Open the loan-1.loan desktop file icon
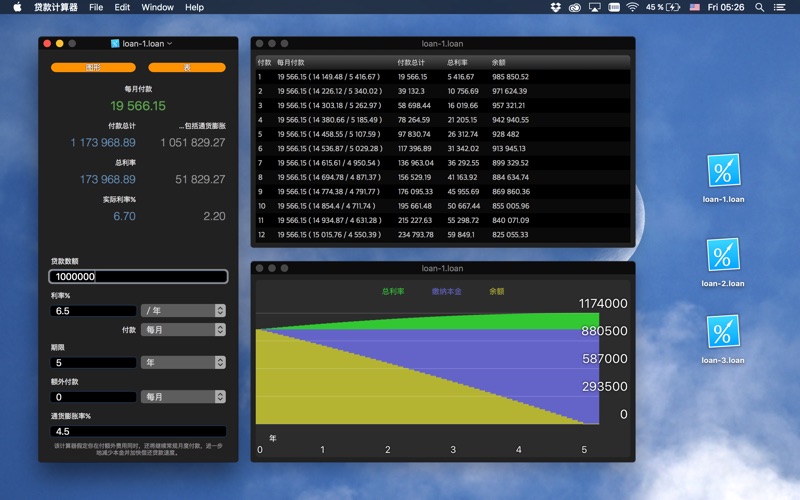This screenshot has height=500, width=800. tap(722, 172)
